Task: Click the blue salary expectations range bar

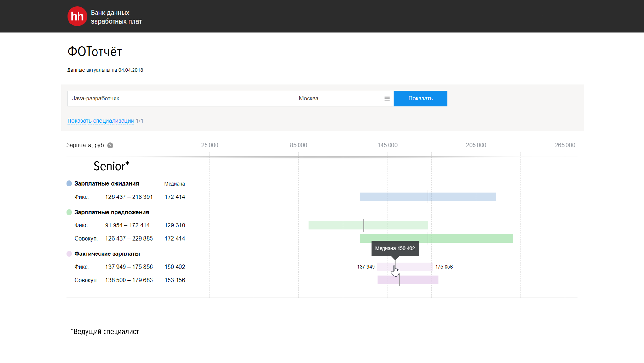Action: pos(428,197)
